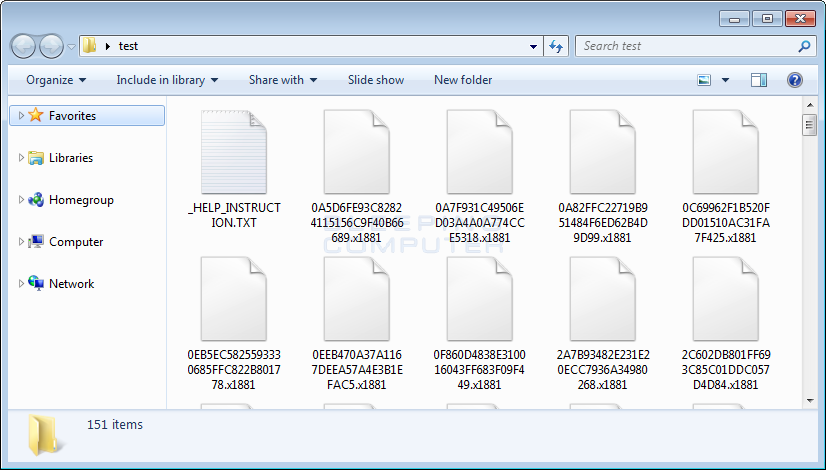Expand the Libraries tree node
826x470 pixels.
pos(21,158)
